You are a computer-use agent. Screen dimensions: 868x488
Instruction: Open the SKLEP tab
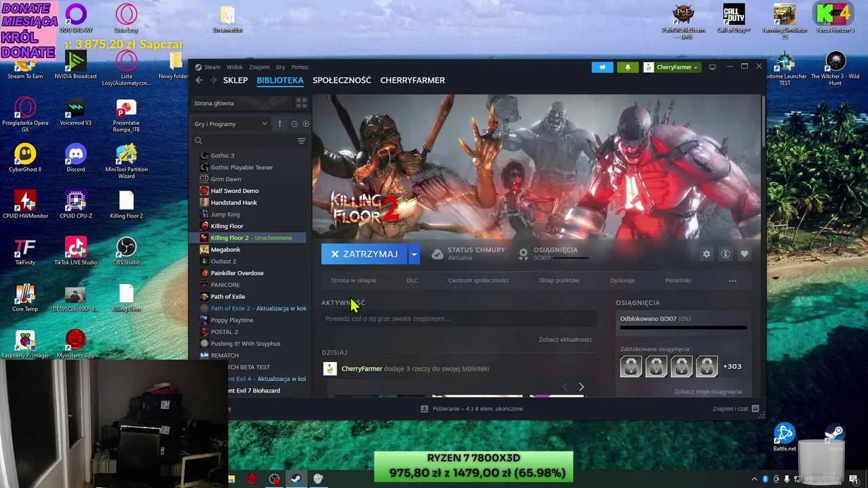coord(235,80)
